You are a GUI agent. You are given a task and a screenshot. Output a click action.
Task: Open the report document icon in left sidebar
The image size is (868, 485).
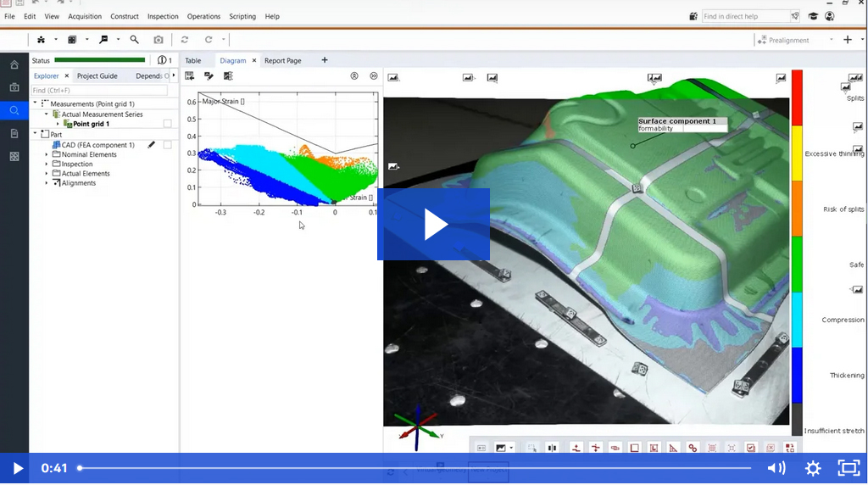point(14,133)
